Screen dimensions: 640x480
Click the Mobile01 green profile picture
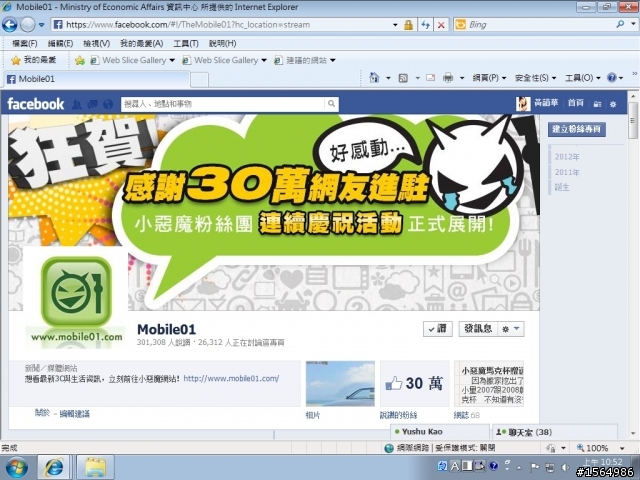[76, 298]
